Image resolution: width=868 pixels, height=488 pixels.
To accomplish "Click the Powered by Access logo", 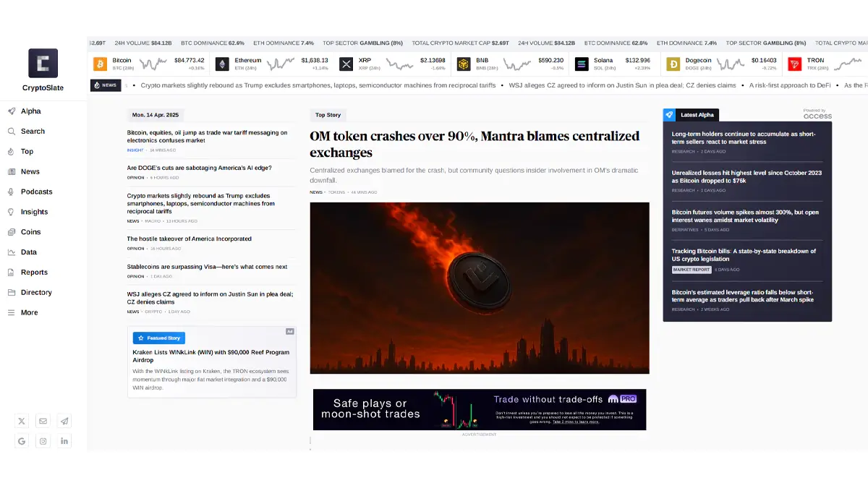I will 817,114.
